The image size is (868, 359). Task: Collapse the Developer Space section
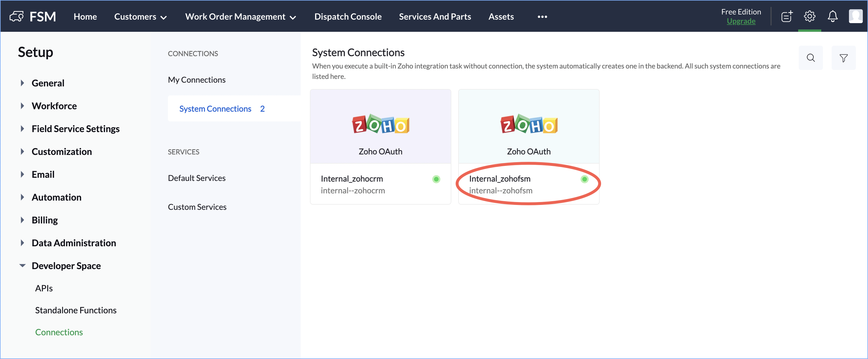click(x=22, y=266)
